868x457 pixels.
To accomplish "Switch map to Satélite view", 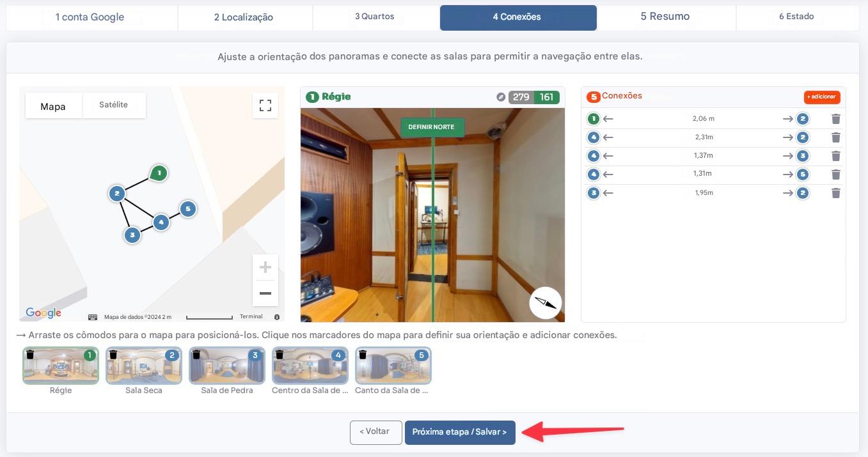I will [x=113, y=105].
